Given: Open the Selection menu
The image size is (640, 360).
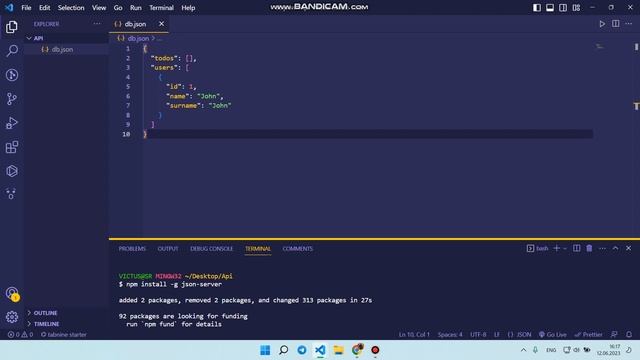Looking at the screenshot, I should click(71, 8).
